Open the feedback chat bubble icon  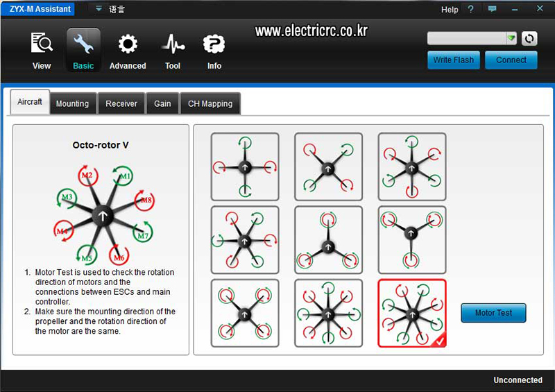click(492, 9)
